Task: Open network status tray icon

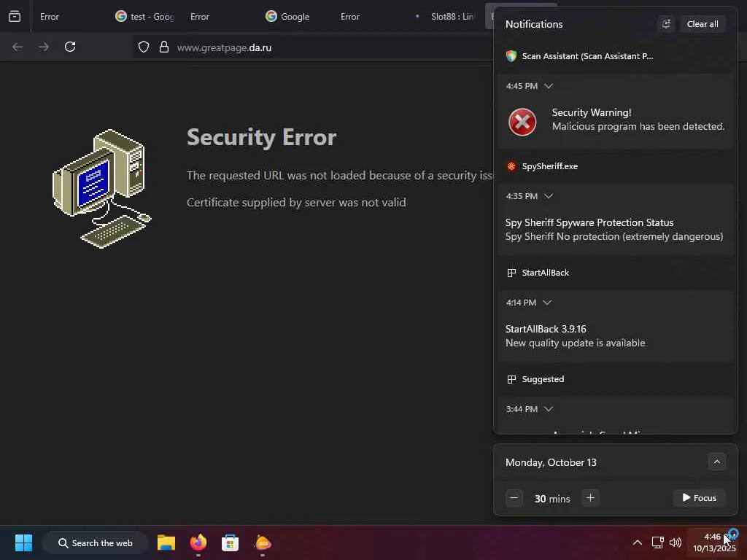Action: coord(657,542)
